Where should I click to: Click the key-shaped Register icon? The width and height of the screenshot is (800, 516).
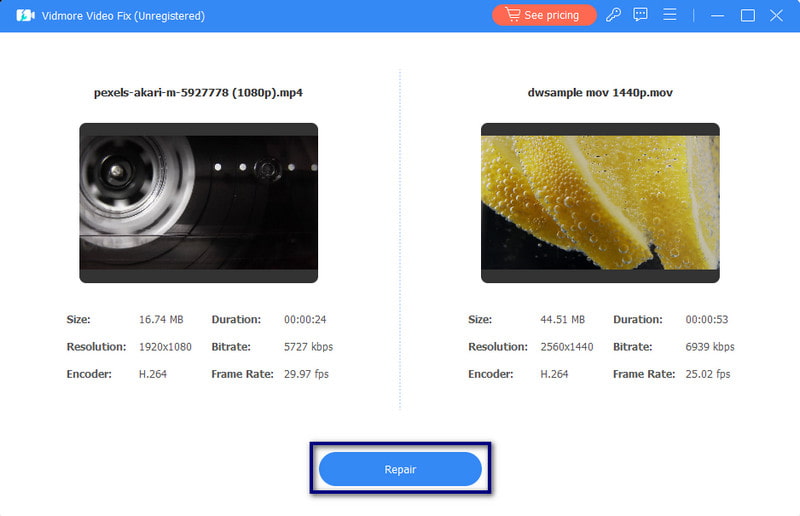[x=614, y=15]
